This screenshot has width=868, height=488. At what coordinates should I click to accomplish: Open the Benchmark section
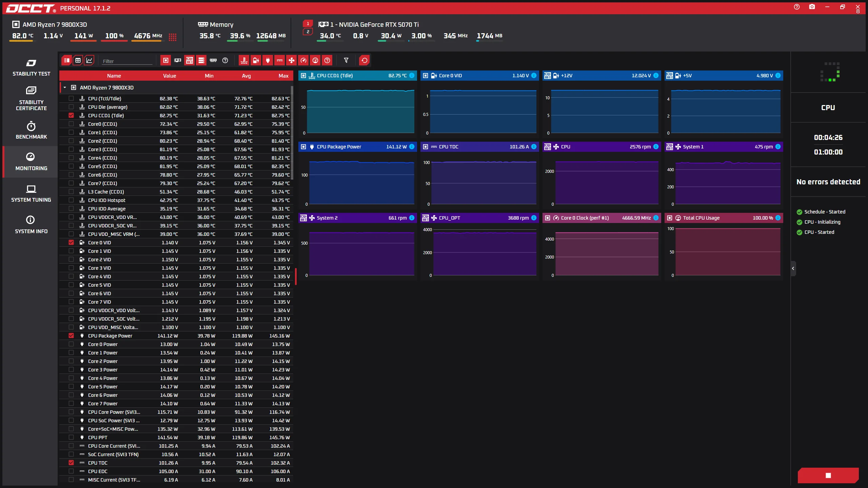(31, 130)
